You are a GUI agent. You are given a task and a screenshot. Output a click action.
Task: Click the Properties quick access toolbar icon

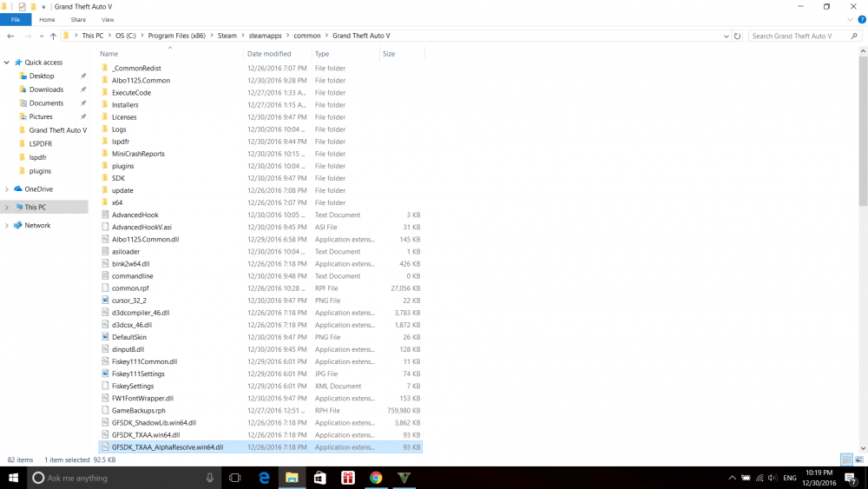click(23, 7)
